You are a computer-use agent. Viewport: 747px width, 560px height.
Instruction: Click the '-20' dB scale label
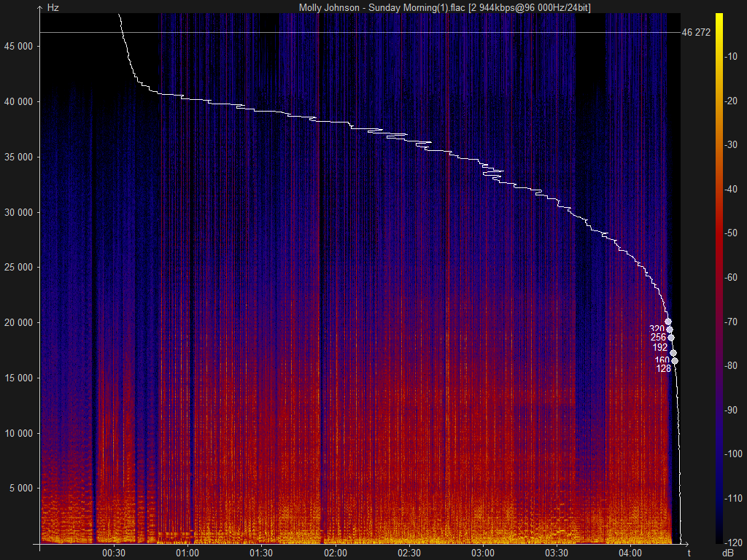731,101
